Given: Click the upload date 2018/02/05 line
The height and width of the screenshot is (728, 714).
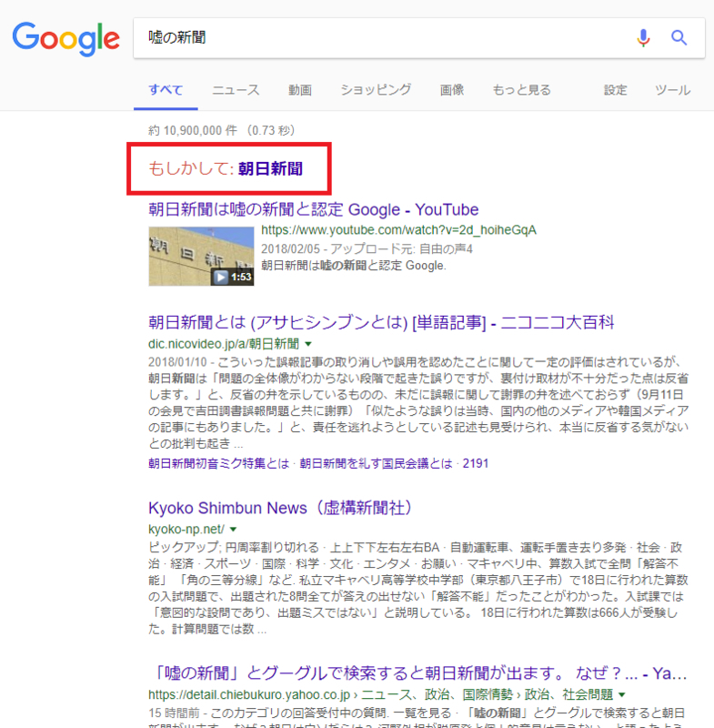Looking at the screenshot, I should [x=367, y=248].
